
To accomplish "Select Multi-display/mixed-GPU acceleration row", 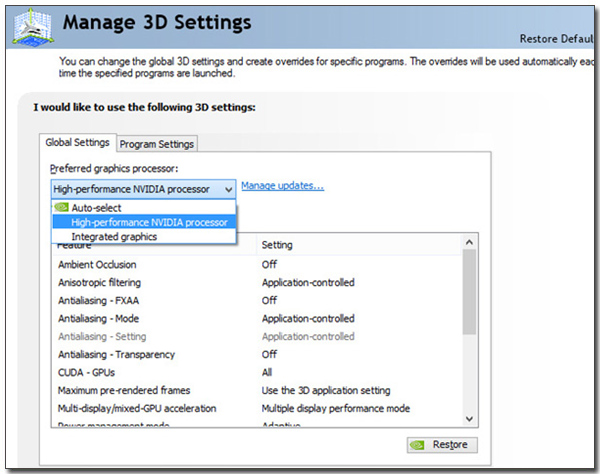I will pyautogui.click(x=257, y=408).
